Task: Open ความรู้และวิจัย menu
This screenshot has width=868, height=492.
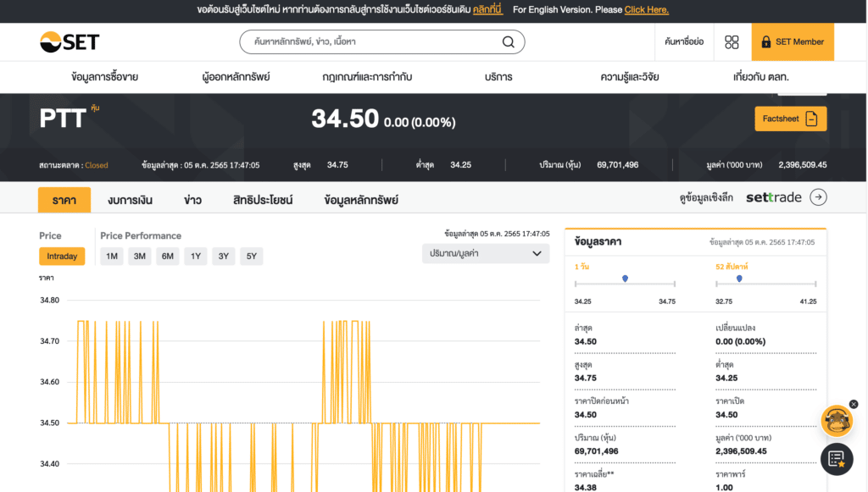Action: pos(630,77)
